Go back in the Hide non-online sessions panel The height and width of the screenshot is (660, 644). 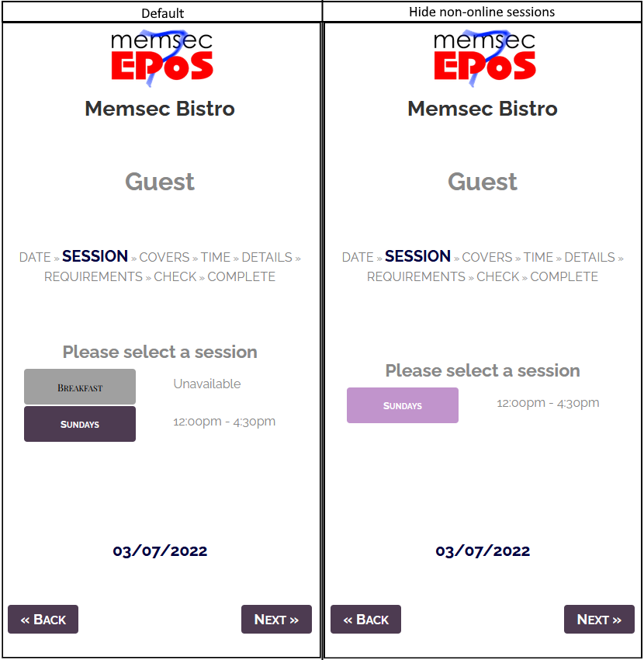pyautogui.click(x=365, y=620)
